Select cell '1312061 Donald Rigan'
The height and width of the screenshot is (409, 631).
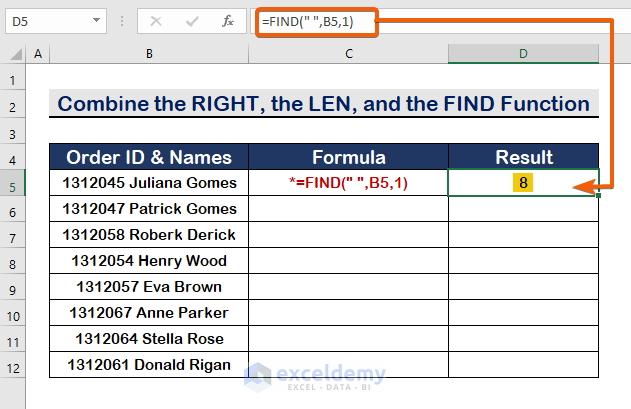click(149, 364)
